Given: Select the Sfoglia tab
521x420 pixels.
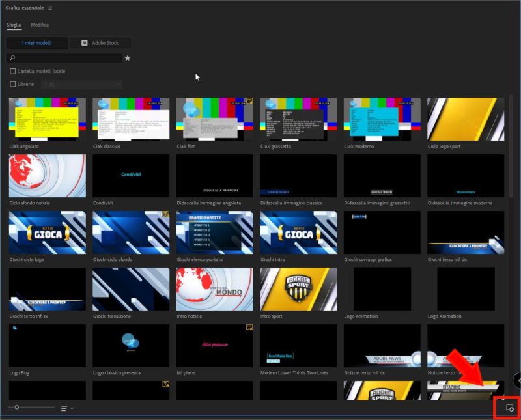Looking at the screenshot, I should [x=14, y=25].
